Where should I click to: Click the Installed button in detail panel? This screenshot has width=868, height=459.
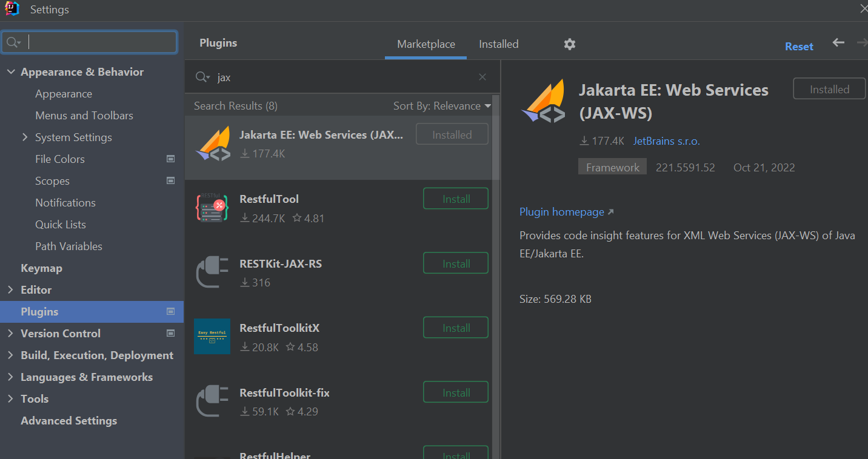click(x=830, y=89)
